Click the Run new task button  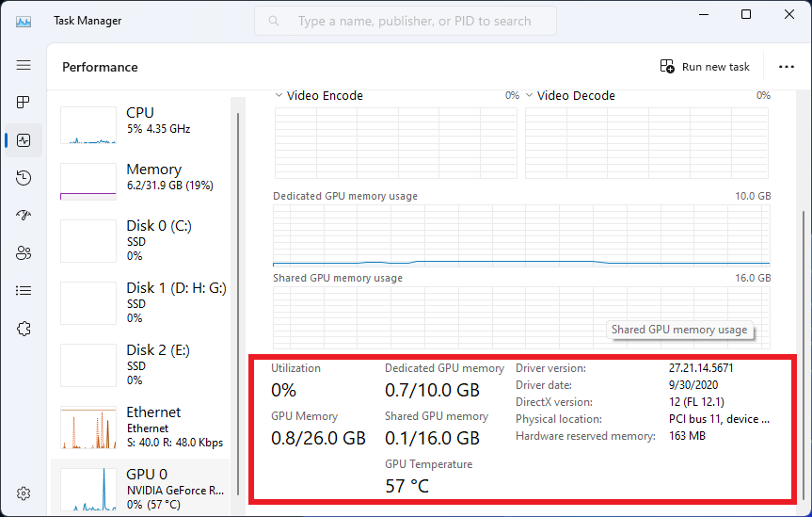point(705,66)
